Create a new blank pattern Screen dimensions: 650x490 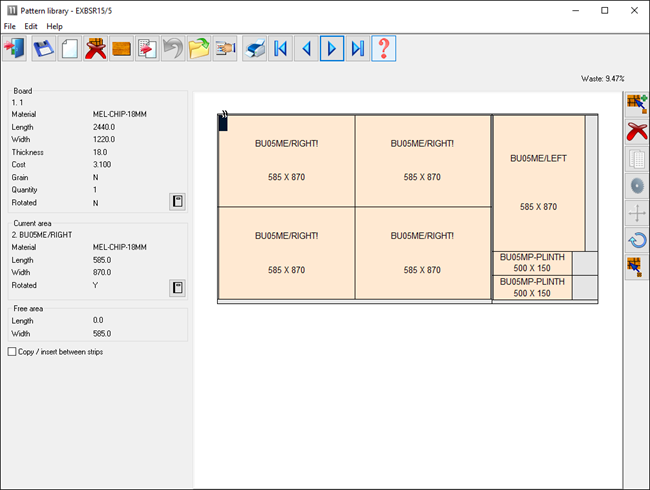70,48
